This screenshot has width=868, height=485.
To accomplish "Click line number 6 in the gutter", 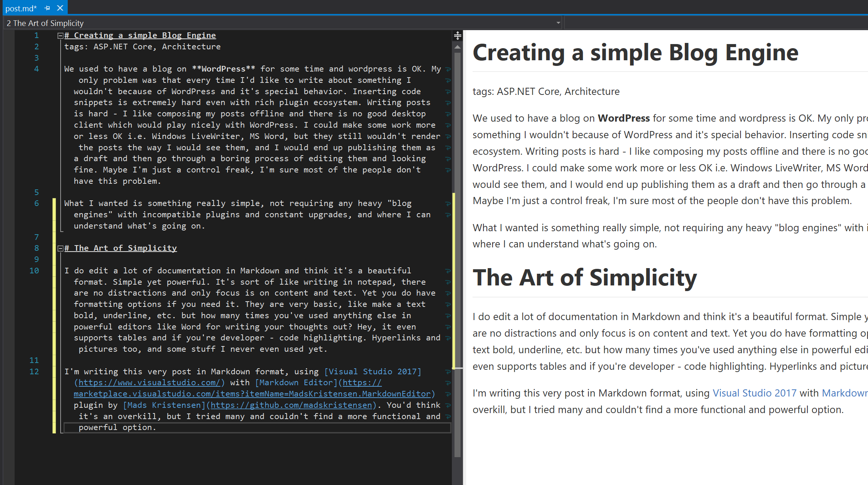I will click(36, 203).
